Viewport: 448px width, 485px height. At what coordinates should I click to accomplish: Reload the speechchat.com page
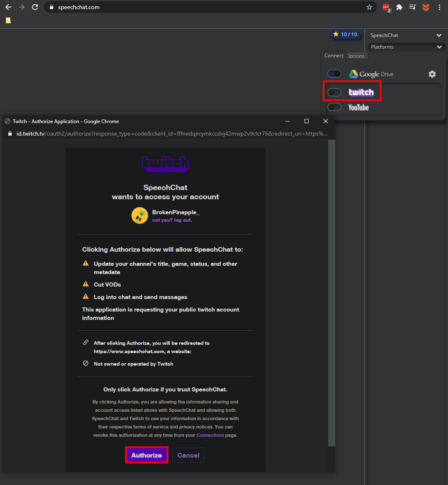pos(35,7)
